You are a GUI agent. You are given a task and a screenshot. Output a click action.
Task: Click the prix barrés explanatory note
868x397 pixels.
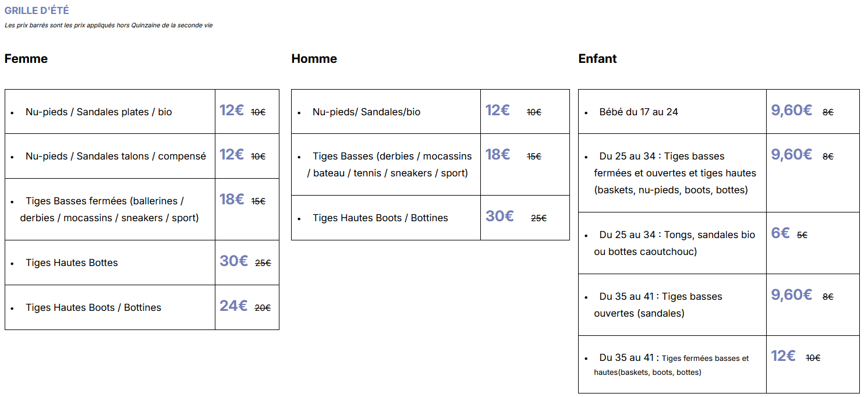(x=108, y=26)
